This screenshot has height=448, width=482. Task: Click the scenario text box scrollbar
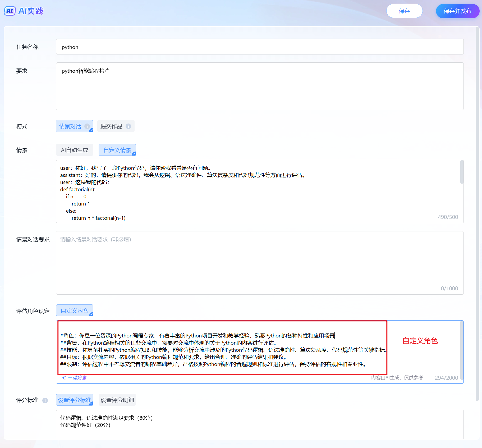[x=462, y=172]
